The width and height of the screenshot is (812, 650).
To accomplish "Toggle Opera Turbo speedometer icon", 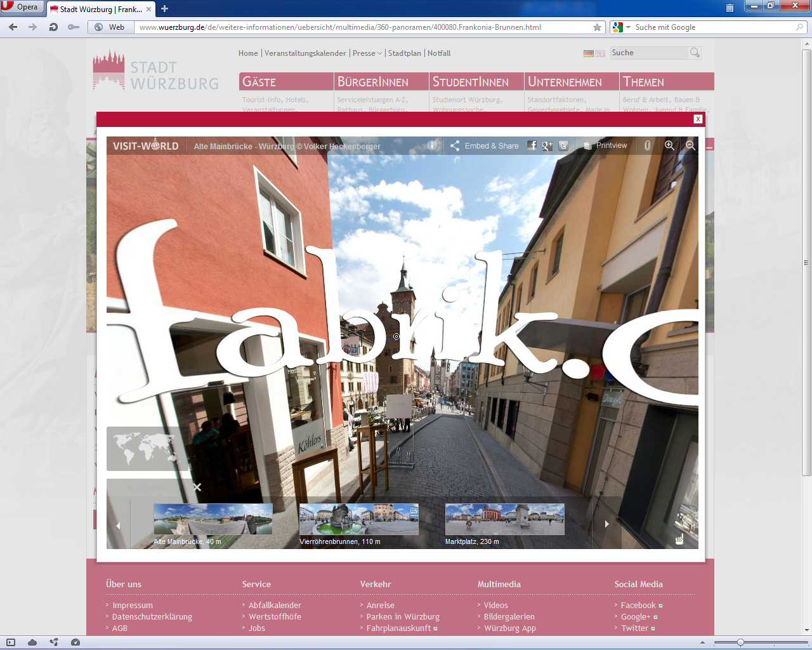I will click(75, 642).
